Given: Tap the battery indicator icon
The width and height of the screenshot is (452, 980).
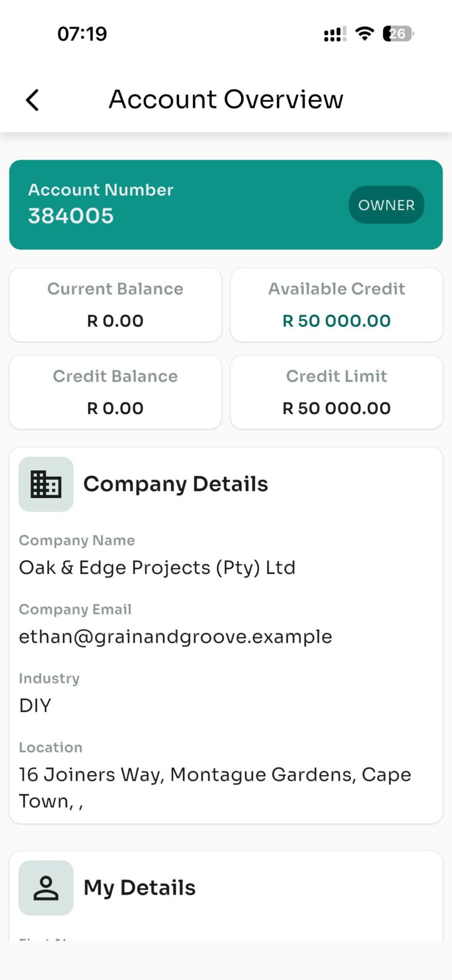Looking at the screenshot, I should [x=398, y=34].
